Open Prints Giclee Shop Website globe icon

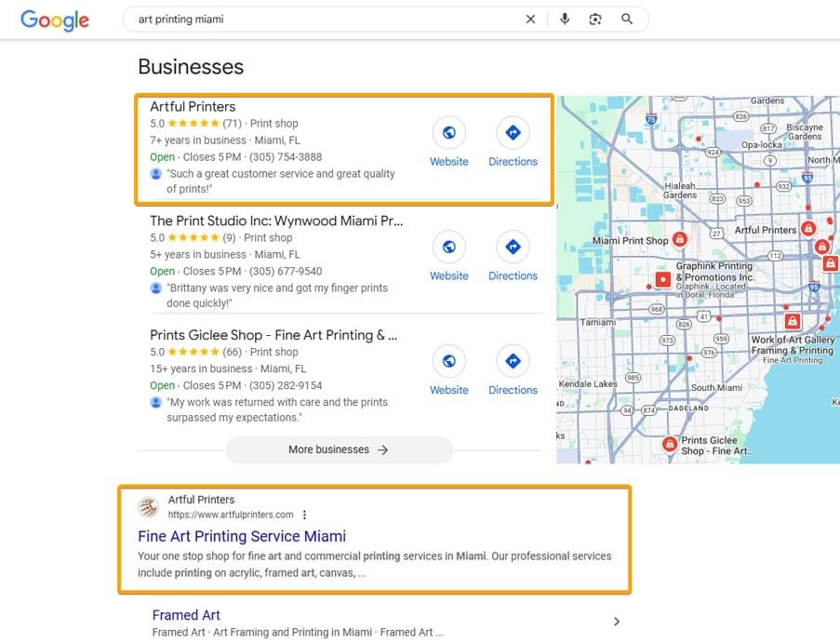tap(449, 361)
